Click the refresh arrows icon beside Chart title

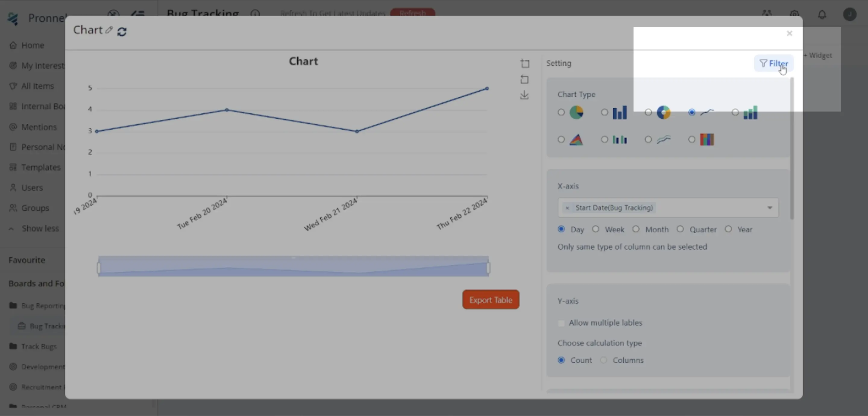[122, 32]
